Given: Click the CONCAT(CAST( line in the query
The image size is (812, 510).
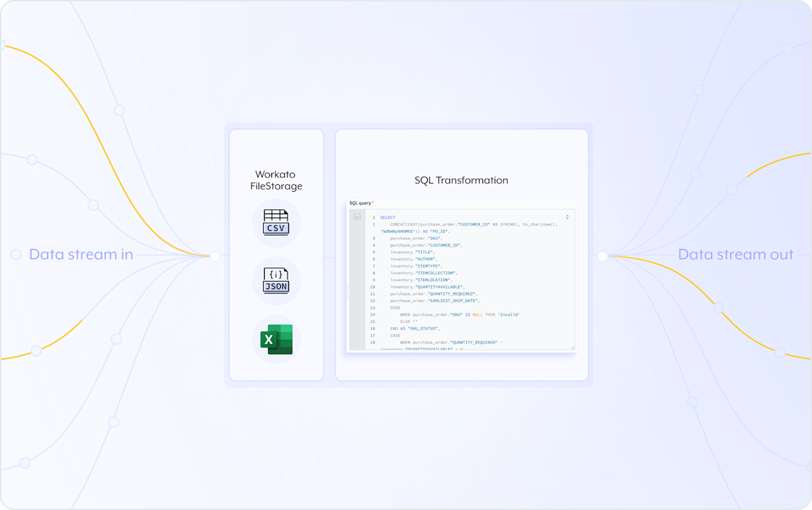Looking at the screenshot, I should 474,224.
